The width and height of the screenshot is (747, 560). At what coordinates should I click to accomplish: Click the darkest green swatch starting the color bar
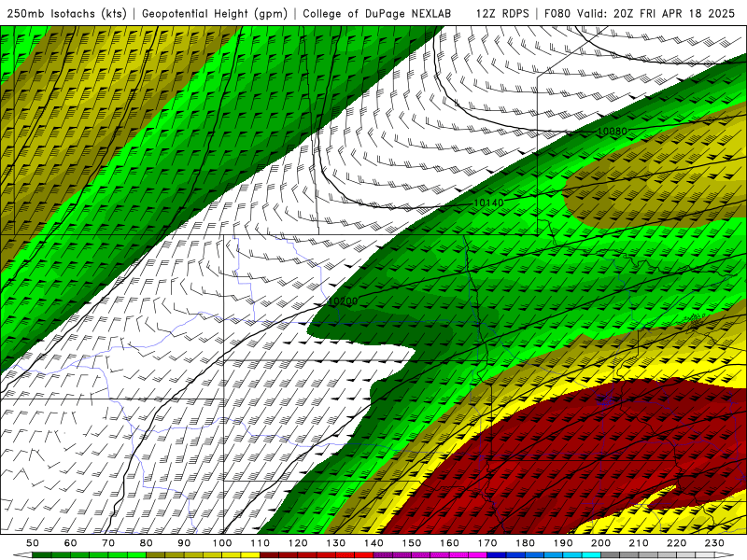41,555
